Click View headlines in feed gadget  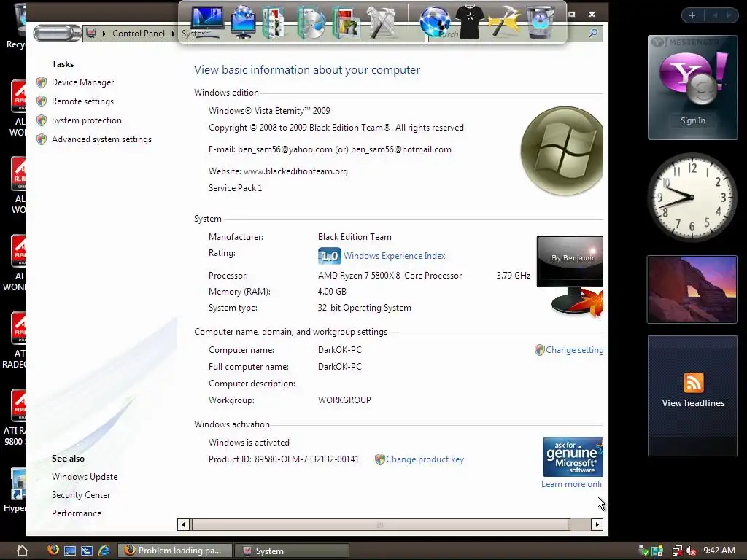tap(693, 403)
